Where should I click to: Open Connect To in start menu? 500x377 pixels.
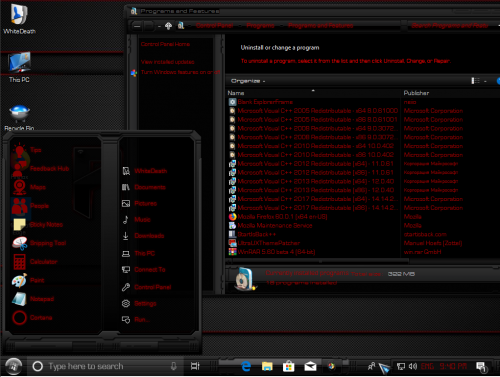[x=144, y=269]
